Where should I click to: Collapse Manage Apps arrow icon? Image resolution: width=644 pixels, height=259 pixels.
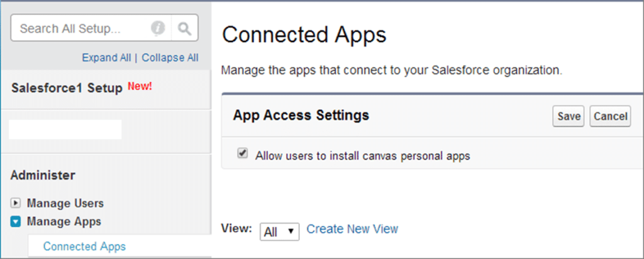tap(16, 222)
